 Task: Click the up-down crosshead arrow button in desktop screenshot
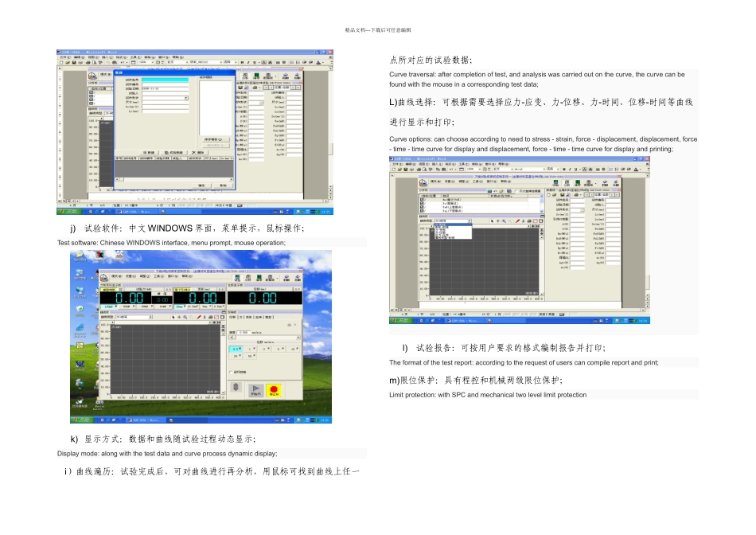coord(236,386)
